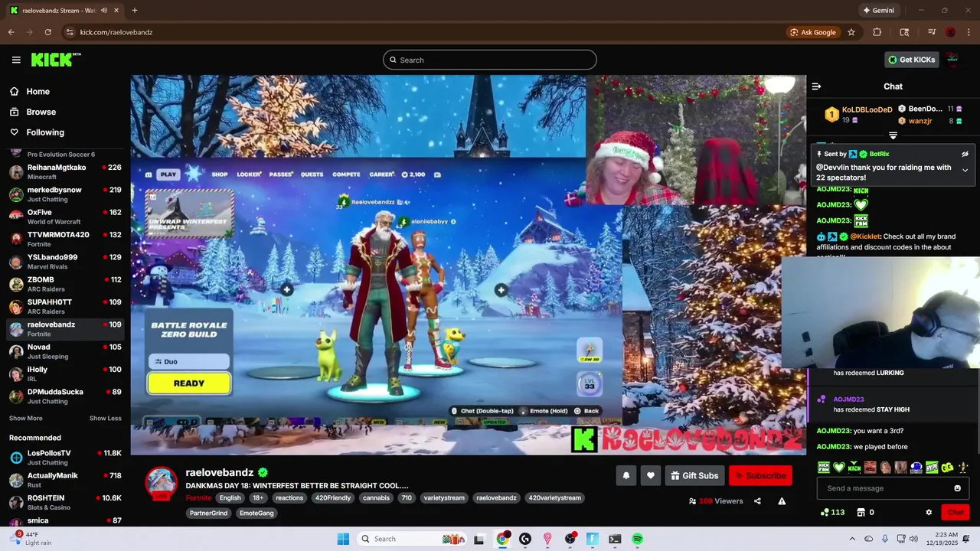Click Ask Google in address bar
This screenshot has width=980, height=551.
813,32
